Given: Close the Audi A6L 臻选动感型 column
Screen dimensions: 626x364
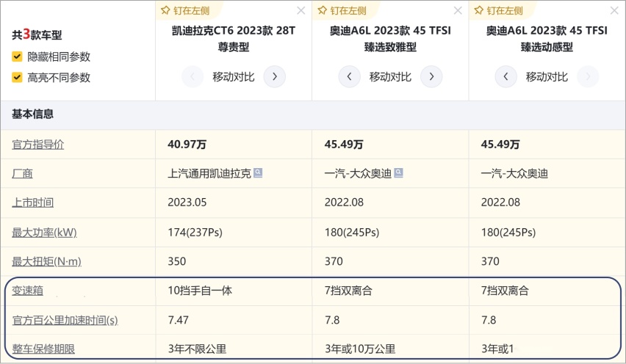Looking at the screenshot, I should (614, 11).
